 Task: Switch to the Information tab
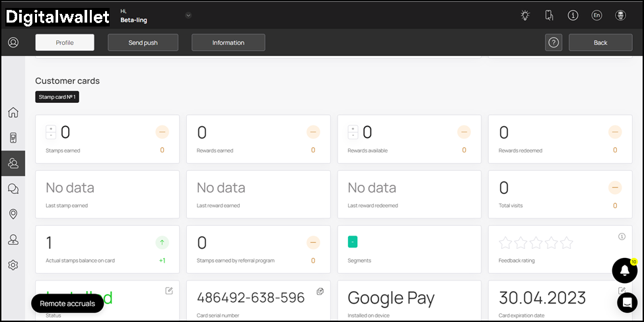point(228,42)
